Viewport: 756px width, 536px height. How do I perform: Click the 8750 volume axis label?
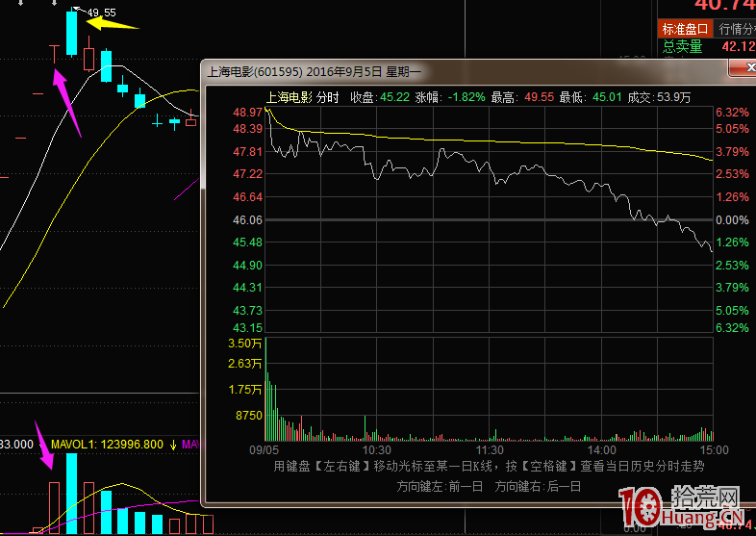pyautogui.click(x=249, y=416)
